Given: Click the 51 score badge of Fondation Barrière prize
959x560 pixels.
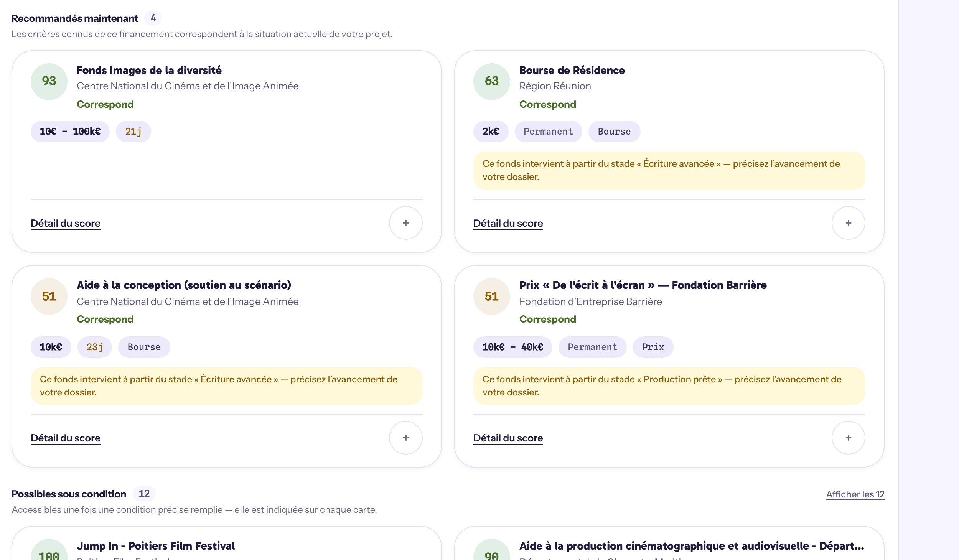Looking at the screenshot, I should 492,296.
